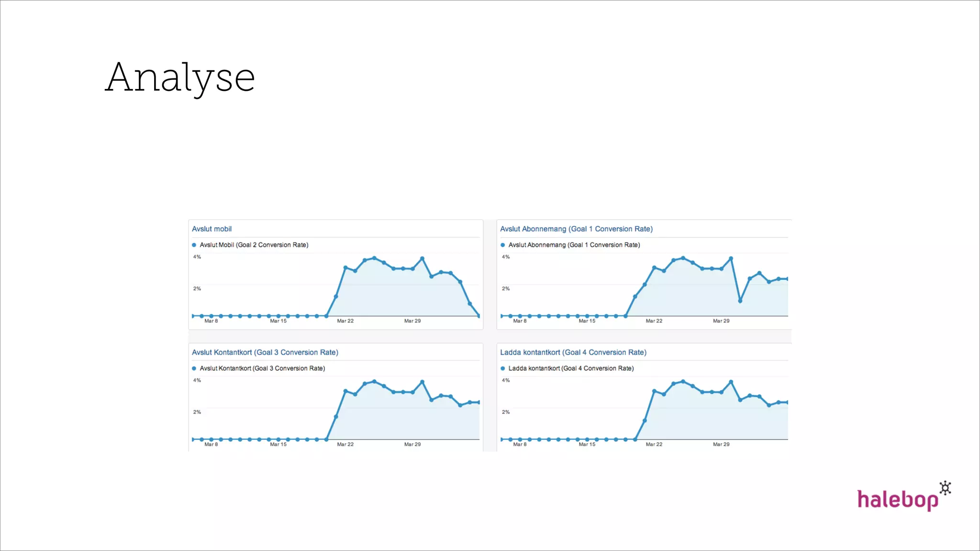
Task: Click the Avslut Mobil legend dot
Action: (x=194, y=245)
